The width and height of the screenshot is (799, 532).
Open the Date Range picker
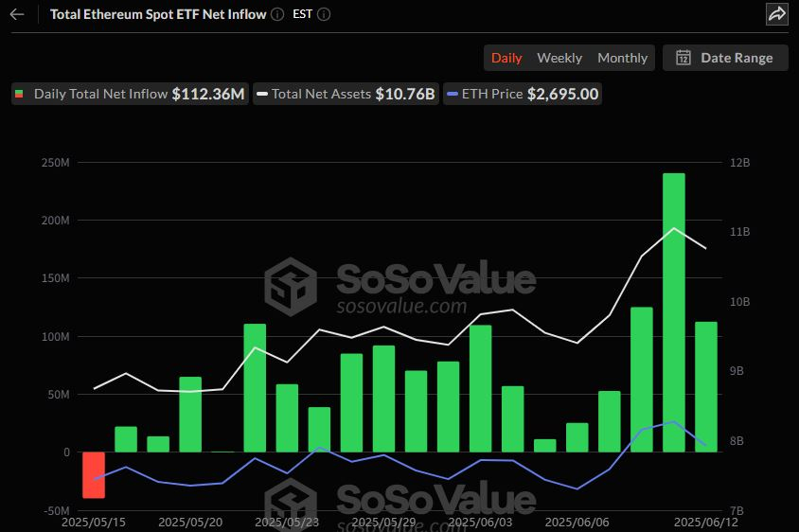(725, 58)
